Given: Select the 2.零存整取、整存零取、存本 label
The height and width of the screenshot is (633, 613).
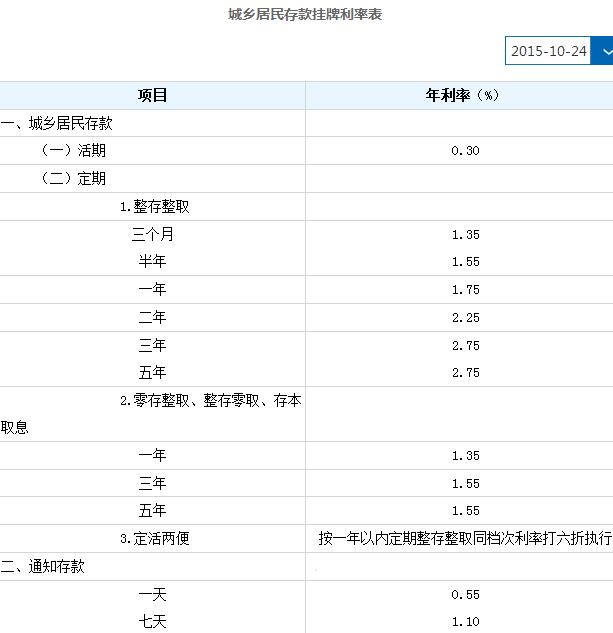Looking at the screenshot, I should (x=211, y=401).
